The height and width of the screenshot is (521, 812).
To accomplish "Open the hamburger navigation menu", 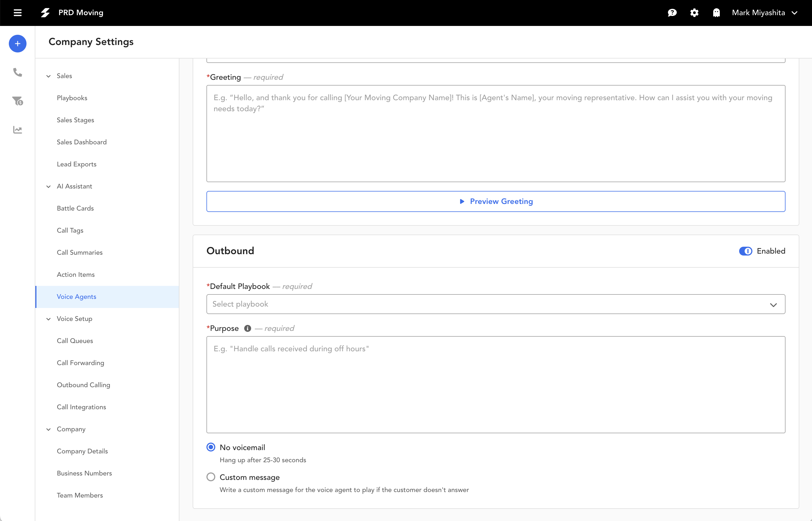I will click(x=17, y=13).
